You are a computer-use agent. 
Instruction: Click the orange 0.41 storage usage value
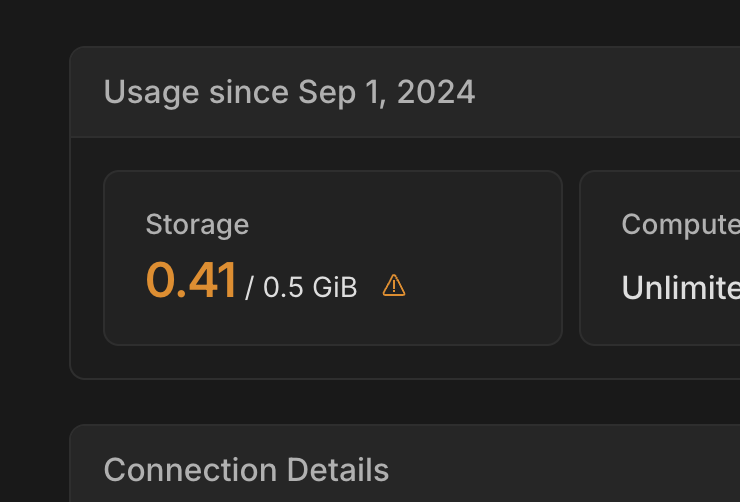[191, 281]
